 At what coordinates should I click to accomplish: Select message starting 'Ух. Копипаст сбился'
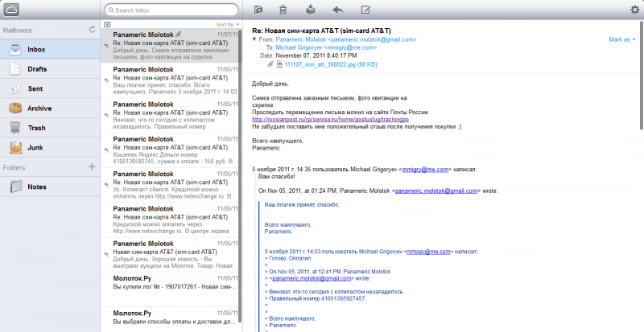point(170,185)
